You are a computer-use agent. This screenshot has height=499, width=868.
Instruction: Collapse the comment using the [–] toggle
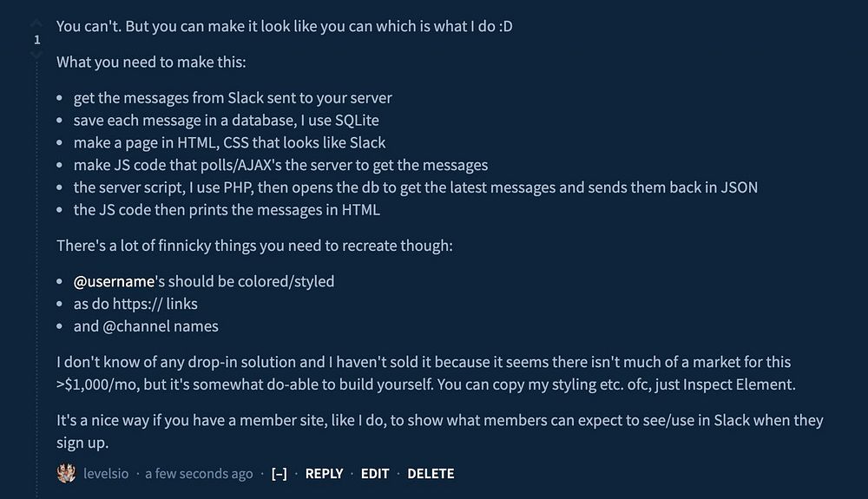[279, 474]
